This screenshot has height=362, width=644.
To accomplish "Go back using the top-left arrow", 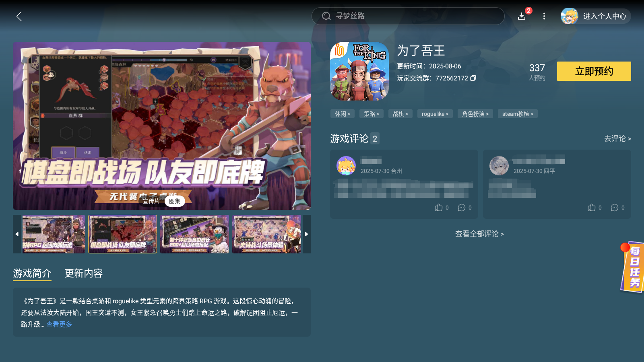I will pyautogui.click(x=19, y=16).
